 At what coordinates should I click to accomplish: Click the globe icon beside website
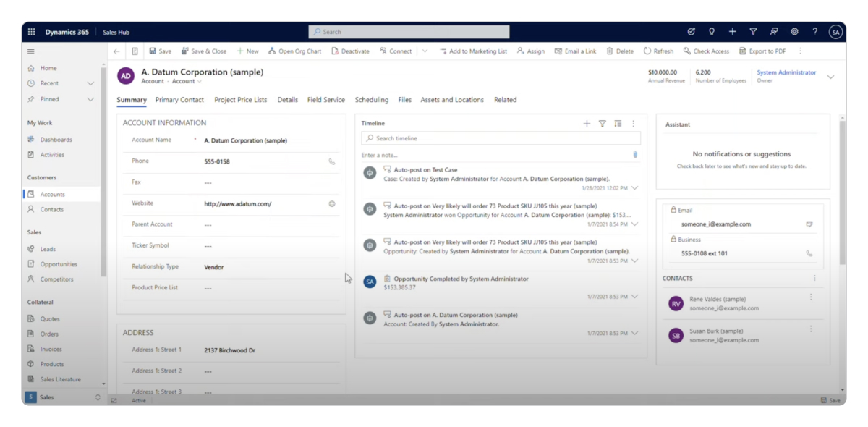332,204
